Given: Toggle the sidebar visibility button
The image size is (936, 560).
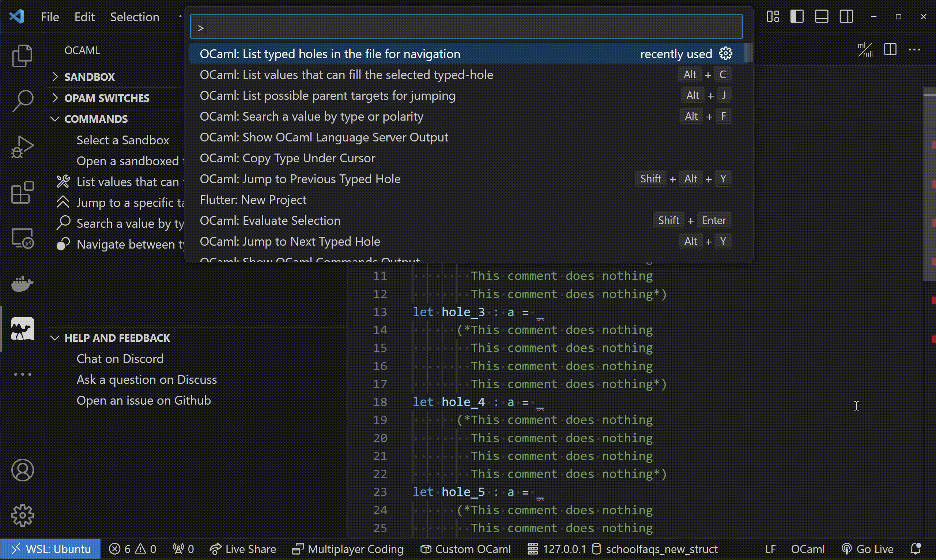Looking at the screenshot, I should [x=797, y=16].
